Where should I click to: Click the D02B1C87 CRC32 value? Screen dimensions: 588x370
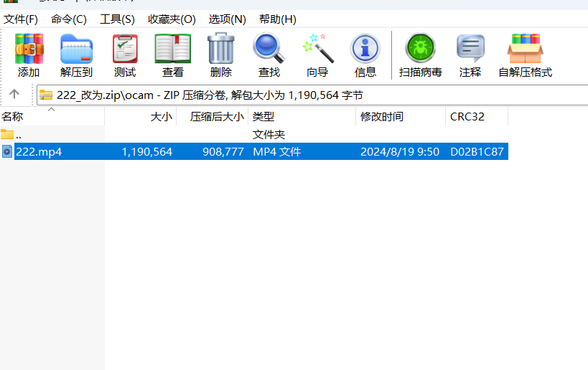point(477,152)
